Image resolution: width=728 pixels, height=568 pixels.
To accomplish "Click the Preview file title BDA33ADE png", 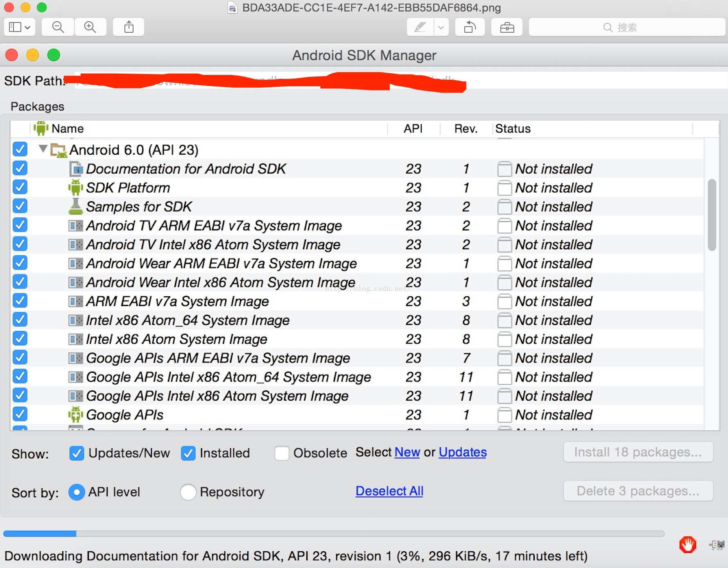I will pyautogui.click(x=371, y=8).
